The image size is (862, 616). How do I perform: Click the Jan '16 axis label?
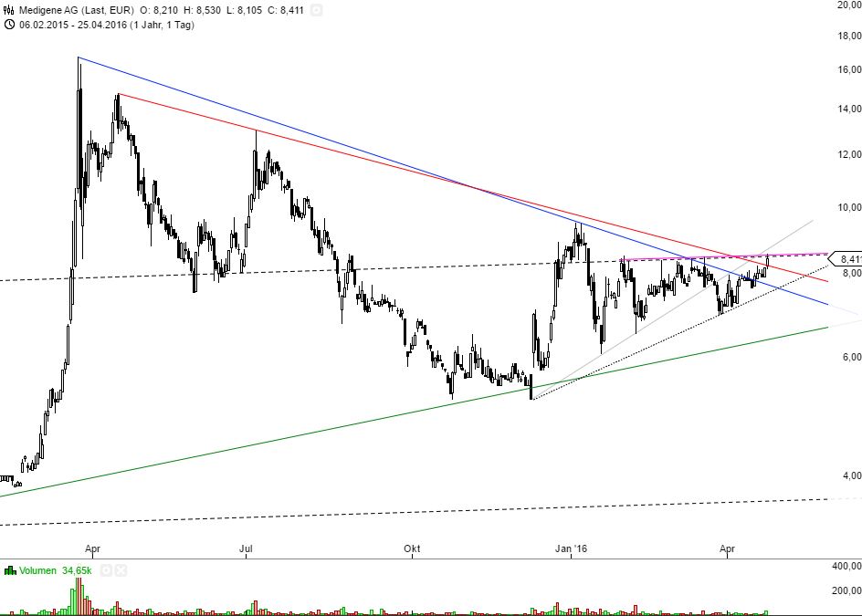coord(570,549)
